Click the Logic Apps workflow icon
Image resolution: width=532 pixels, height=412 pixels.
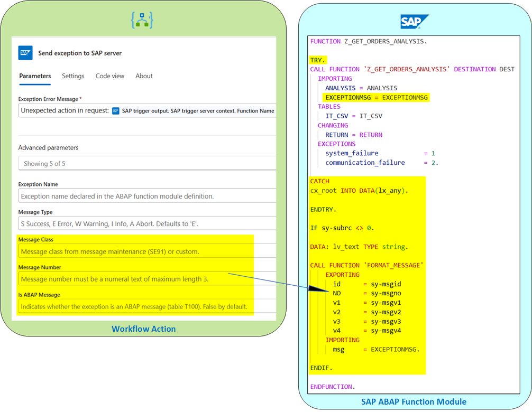click(x=142, y=20)
